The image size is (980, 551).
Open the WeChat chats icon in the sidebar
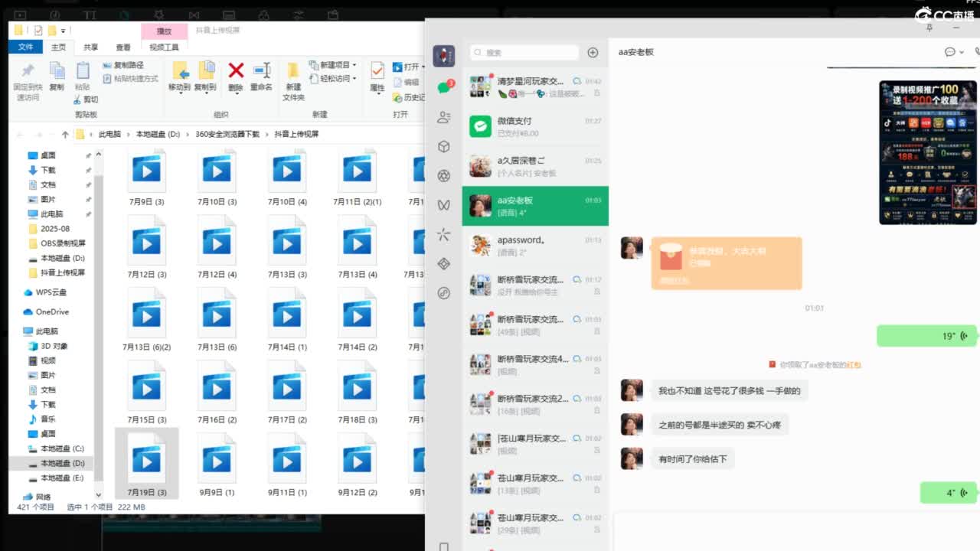point(444,87)
